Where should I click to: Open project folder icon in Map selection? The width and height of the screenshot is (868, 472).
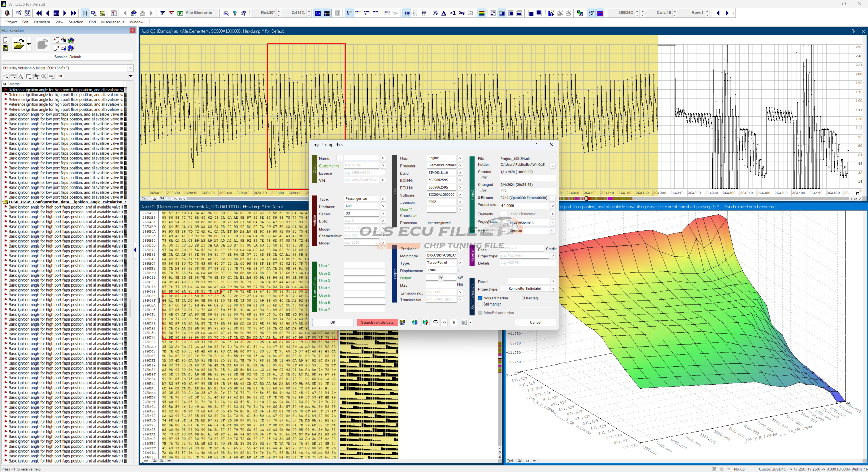(x=19, y=44)
